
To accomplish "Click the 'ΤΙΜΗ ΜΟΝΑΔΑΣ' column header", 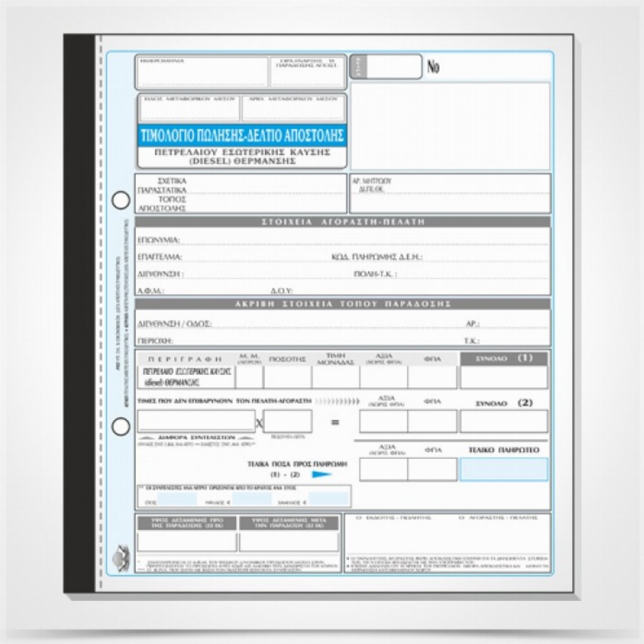I will 335,358.
